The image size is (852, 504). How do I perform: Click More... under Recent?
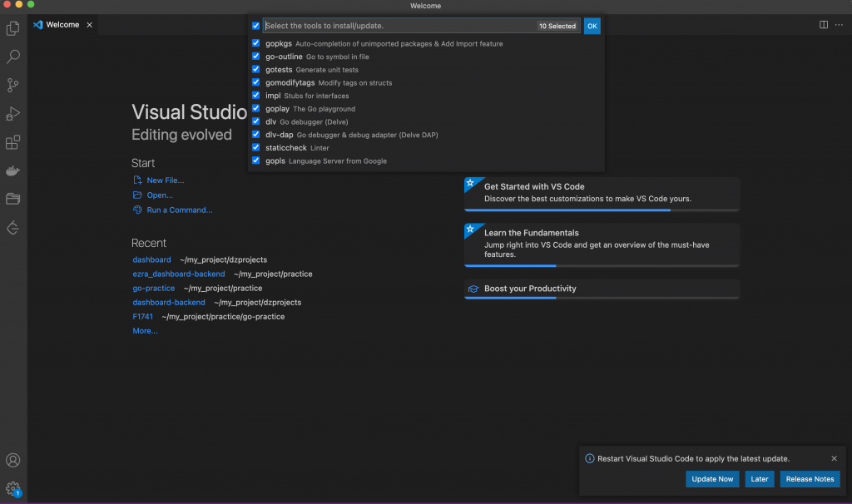[x=145, y=331]
